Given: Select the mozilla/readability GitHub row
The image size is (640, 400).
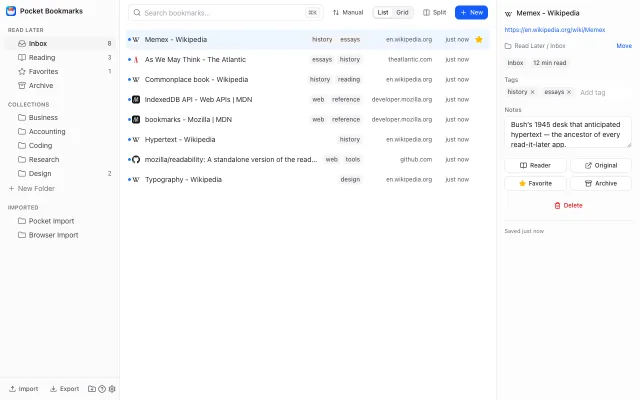Looking at the screenshot, I should (307, 160).
